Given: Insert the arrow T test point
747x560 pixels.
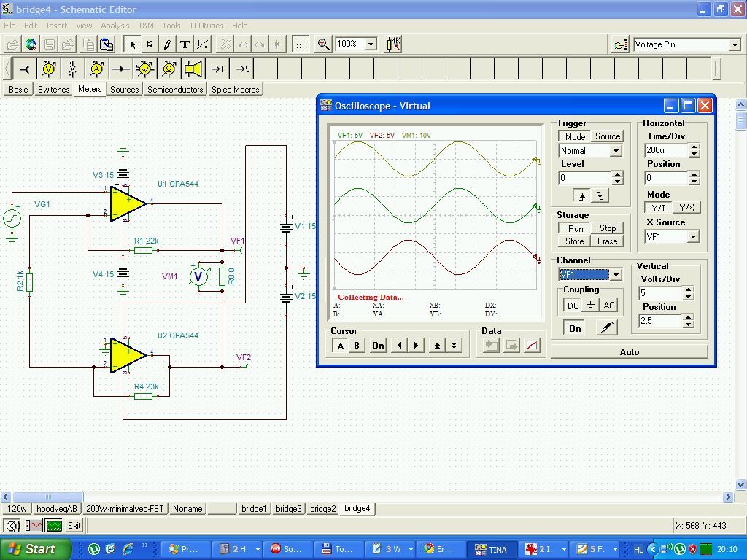Looking at the screenshot, I should pos(217,69).
